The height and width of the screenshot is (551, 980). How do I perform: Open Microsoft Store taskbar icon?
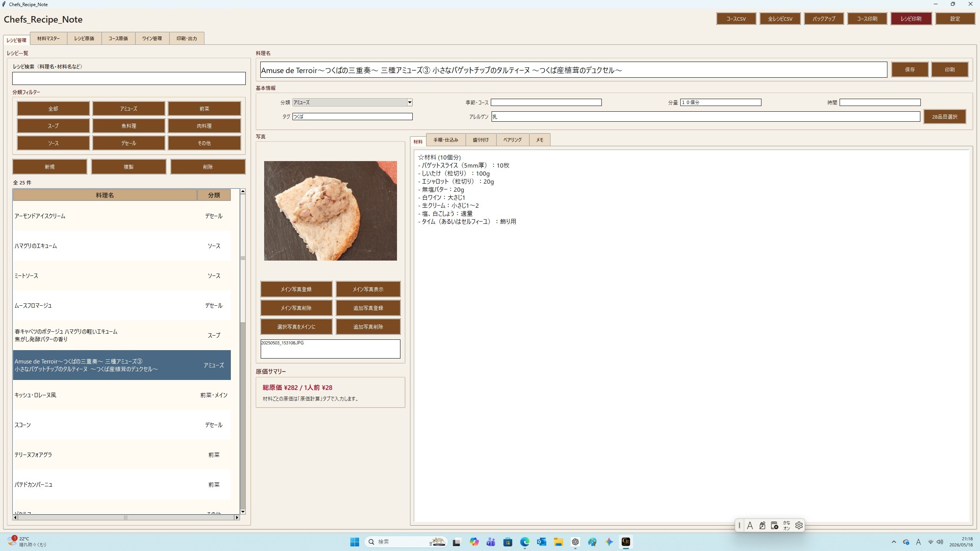point(508,542)
